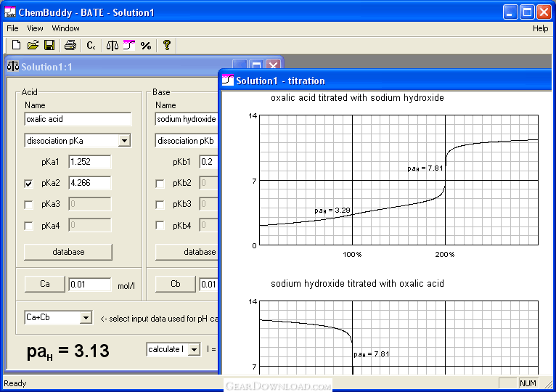Click the Ca button
The image size is (556, 392).
(x=45, y=284)
